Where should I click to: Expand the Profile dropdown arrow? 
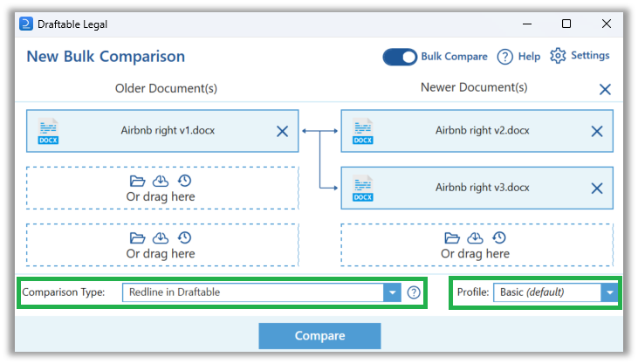[609, 292]
